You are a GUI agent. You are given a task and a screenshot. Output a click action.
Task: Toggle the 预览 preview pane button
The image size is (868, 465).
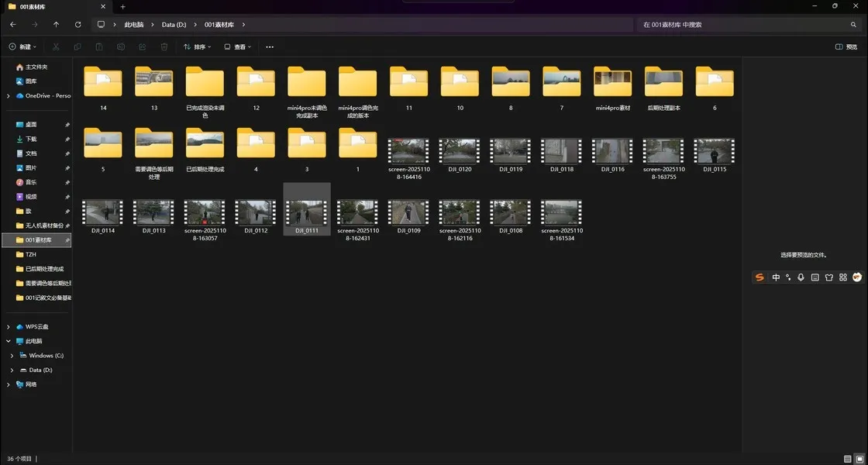[x=846, y=47]
